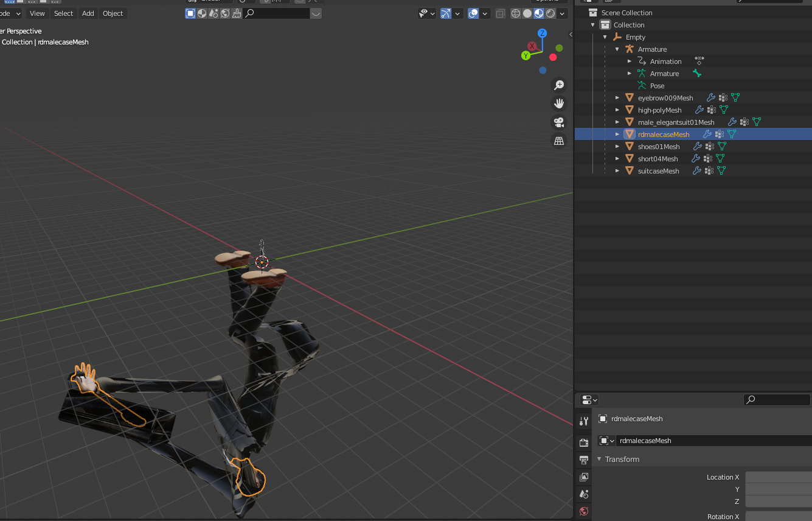Expand the shoes01Mesh tree item

[x=617, y=147]
